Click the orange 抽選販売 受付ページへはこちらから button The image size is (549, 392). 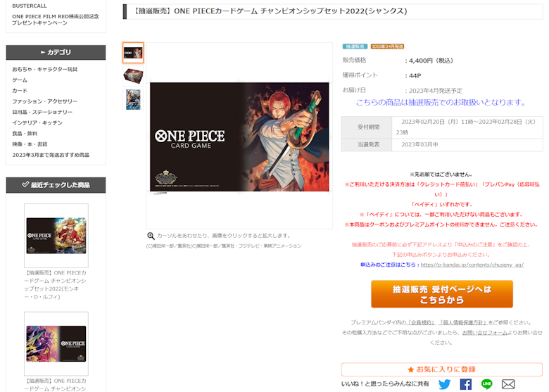click(x=442, y=294)
